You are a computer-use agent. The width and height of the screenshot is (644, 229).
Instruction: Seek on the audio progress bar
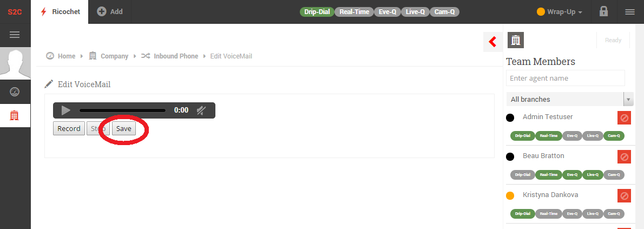point(122,110)
